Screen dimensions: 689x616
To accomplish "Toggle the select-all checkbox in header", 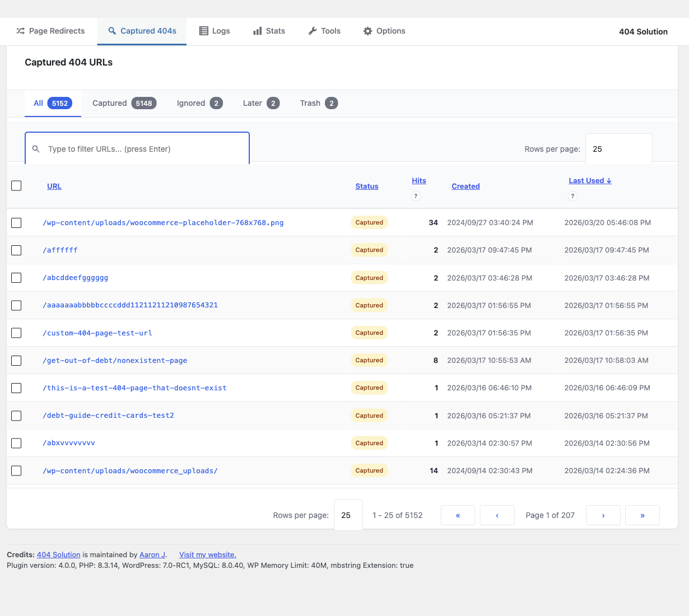I will pyautogui.click(x=16, y=186).
